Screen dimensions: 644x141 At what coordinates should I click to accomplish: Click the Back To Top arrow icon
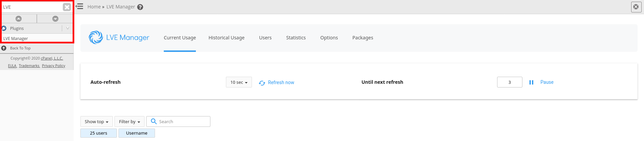[x=4, y=48]
